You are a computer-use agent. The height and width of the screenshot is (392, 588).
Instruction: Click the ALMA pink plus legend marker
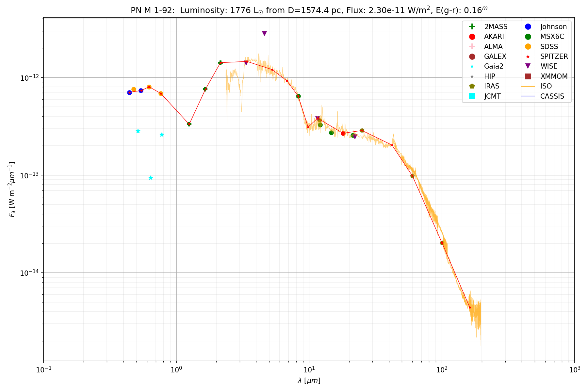click(x=472, y=47)
